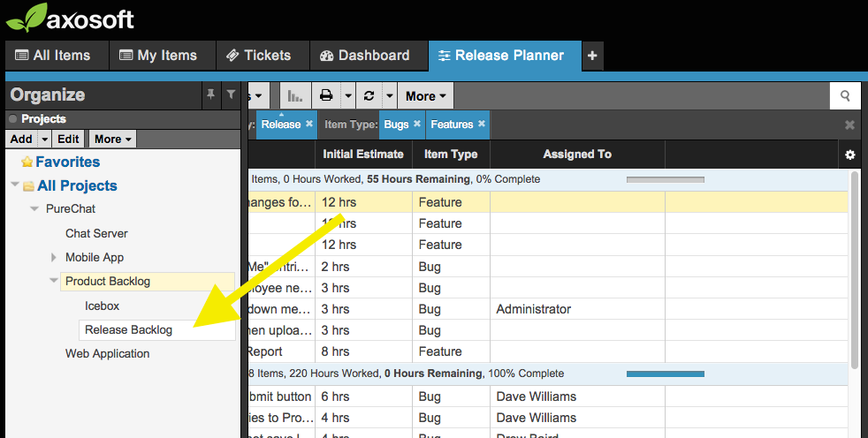
Task: Click the 0% Complete progress bar
Action: tap(666, 180)
